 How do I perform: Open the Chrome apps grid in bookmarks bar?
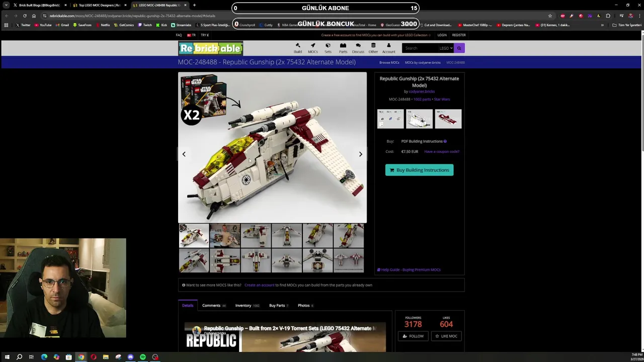(x=6, y=25)
